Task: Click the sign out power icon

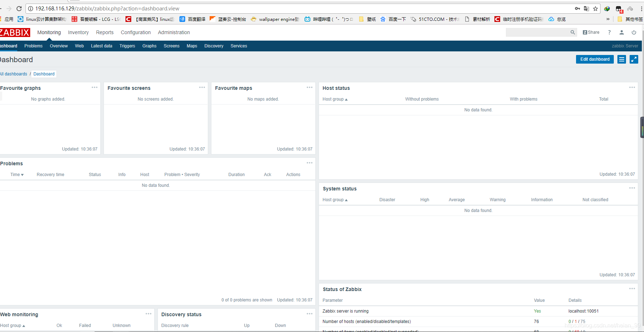Action: tap(634, 32)
